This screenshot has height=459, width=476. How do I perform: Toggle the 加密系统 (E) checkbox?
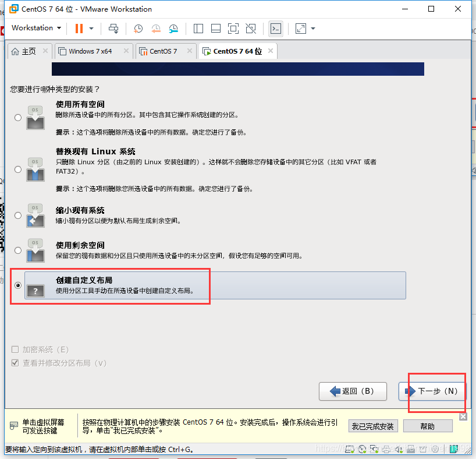tap(15, 349)
